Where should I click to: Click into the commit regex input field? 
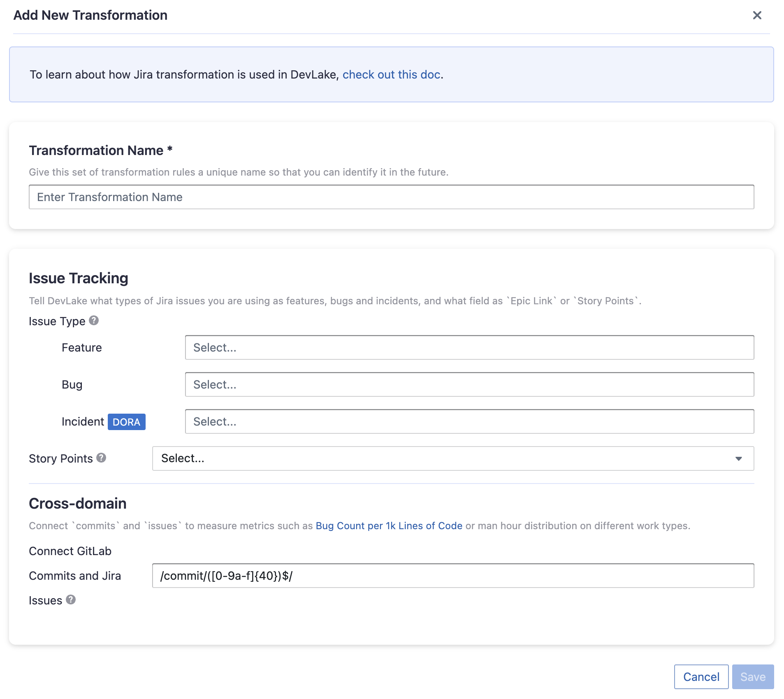(452, 576)
